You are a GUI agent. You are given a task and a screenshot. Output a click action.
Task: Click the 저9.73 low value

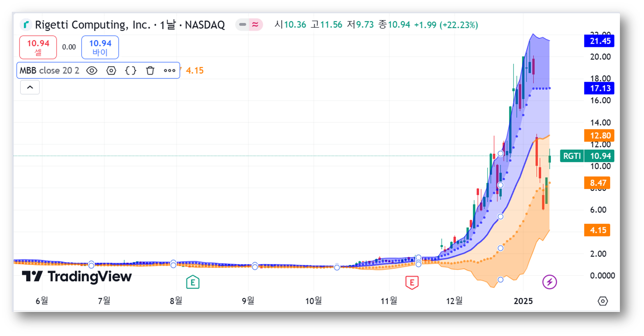click(x=360, y=25)
